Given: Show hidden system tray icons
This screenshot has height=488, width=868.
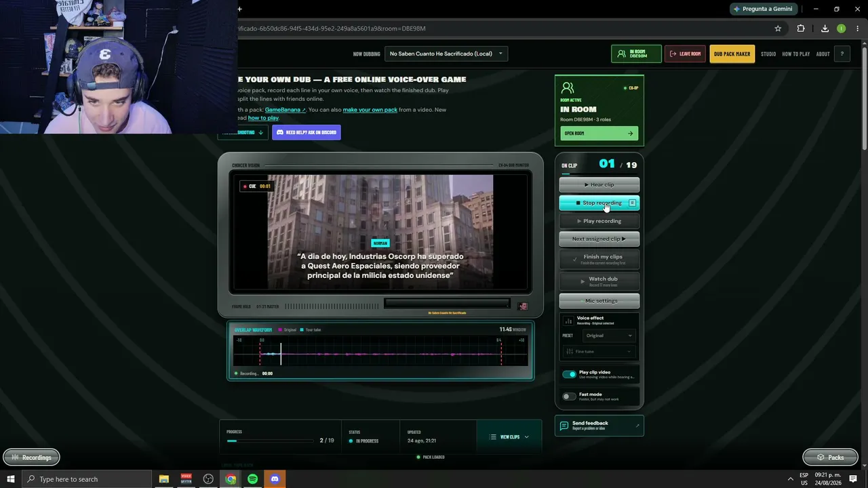Looking at the screenshot, I should 790,479.
